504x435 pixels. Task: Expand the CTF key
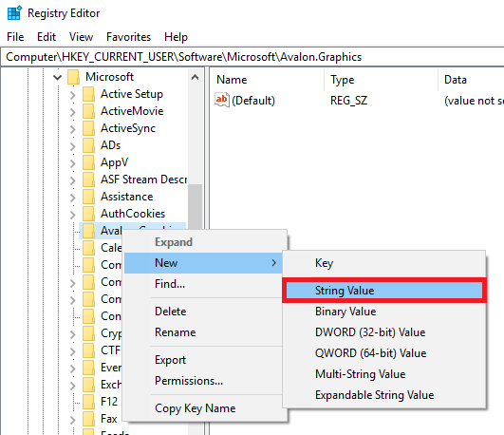[x=73, y=351]
